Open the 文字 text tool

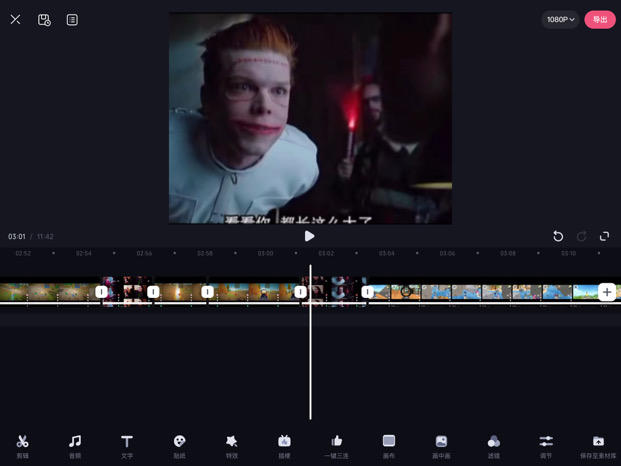point(127,447)
